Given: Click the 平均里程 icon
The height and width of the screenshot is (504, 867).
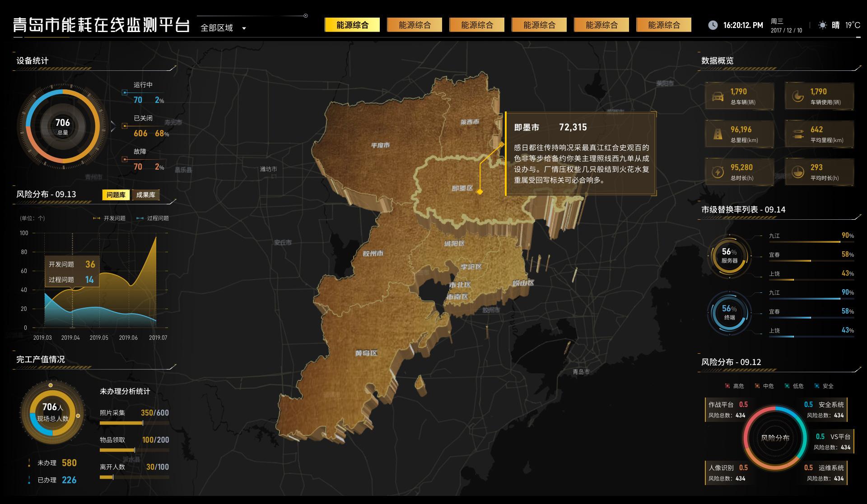Looking at the screenshot, I should 798,134.
